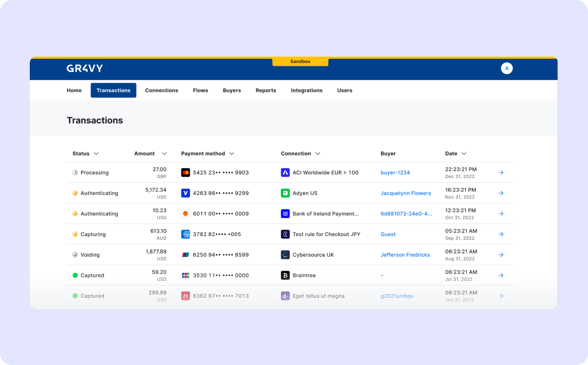Click the Cybersource UK connection icon
This screenshot has height=365, width=588.
[x=285, y=255]
